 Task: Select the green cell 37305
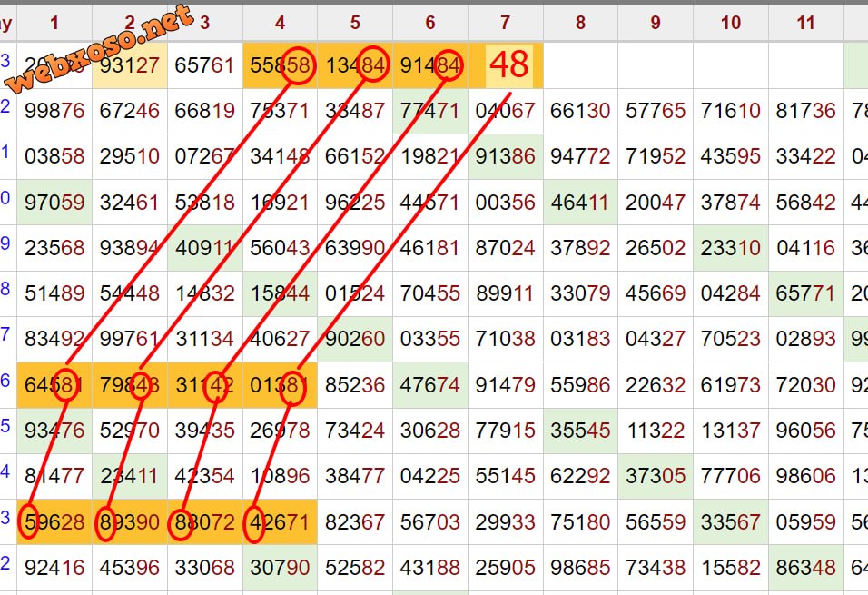pos(656,476)
